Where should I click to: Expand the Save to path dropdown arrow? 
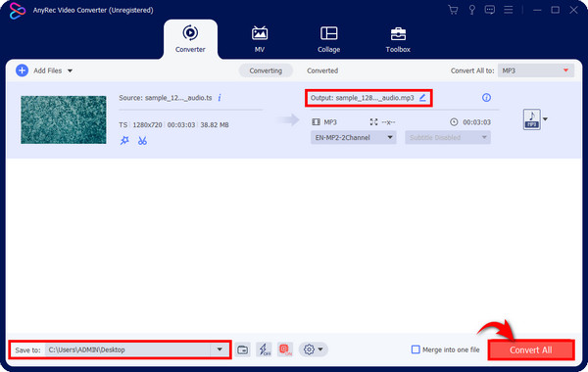220,349
